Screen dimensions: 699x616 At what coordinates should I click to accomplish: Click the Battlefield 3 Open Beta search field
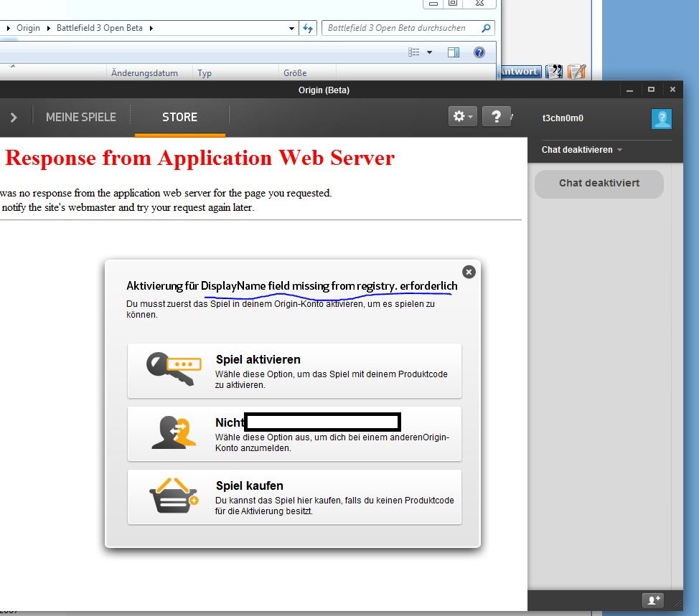[x=403, y=28]
